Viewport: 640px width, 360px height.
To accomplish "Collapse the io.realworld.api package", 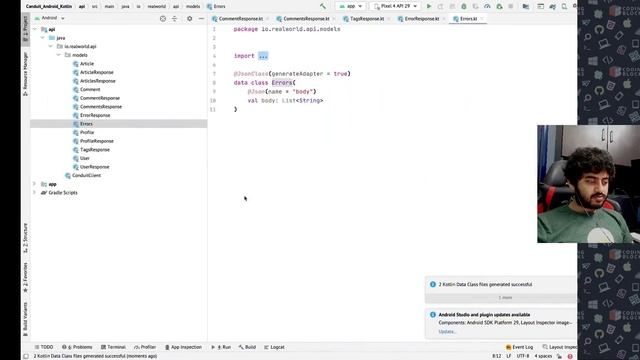I will tap(51, 47).
